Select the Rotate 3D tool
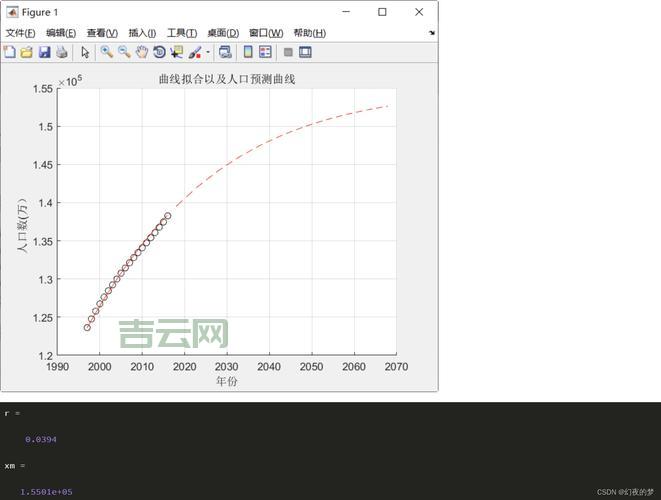 tap(159, 52)
